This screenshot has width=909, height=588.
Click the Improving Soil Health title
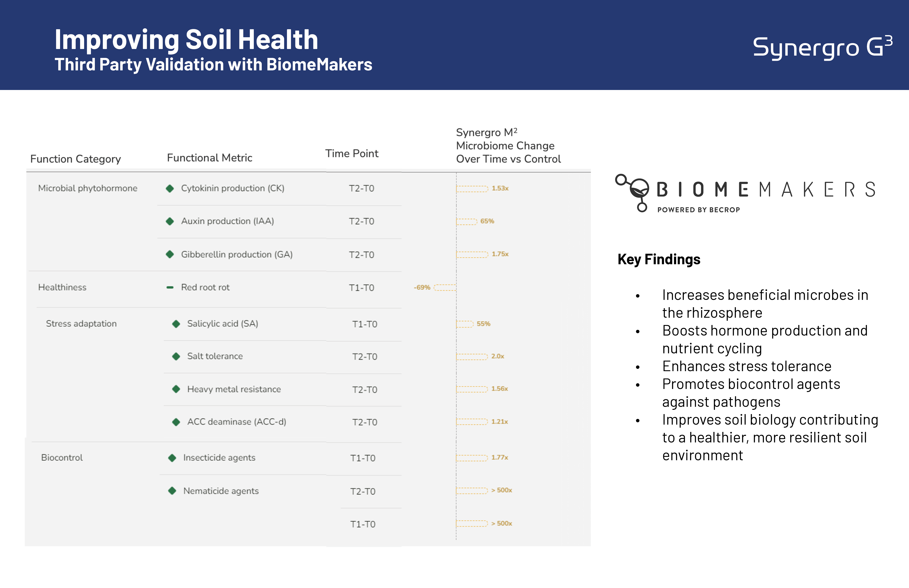tap(186, 40)
